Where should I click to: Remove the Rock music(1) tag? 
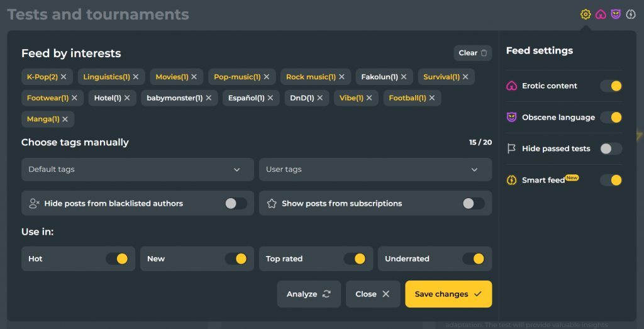(341, 77)
